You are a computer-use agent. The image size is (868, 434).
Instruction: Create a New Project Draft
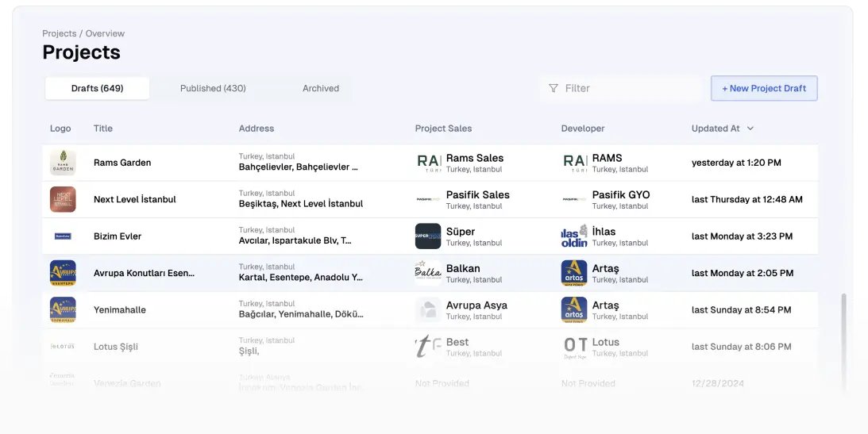(x=764, y=88)
